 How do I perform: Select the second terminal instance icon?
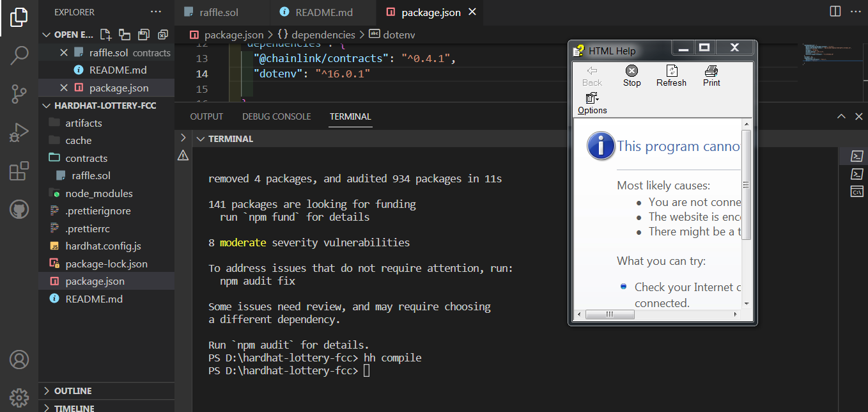click(856, 174)
